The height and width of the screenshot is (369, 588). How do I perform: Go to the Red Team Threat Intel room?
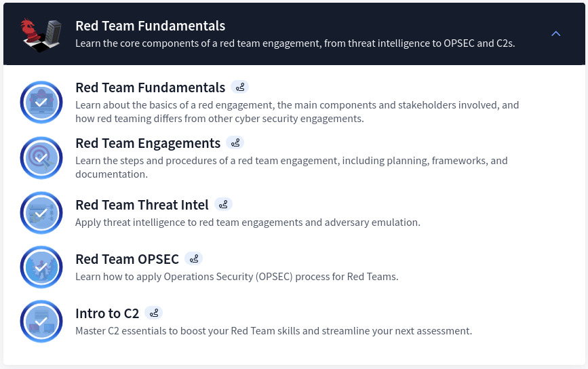pyautogui.click(x=142, y=204)
